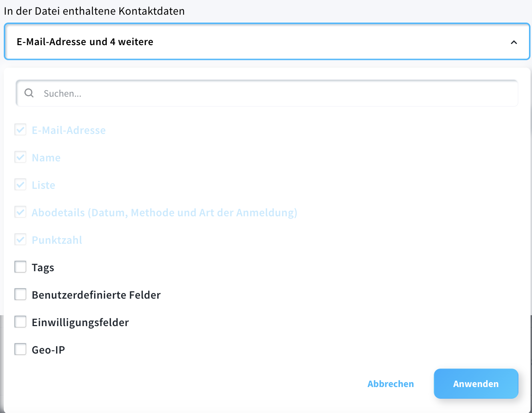The height and width of the screenshot is (413, 532).
Task: Check the Tags checkbox
Action: click(x=20, y=267)
